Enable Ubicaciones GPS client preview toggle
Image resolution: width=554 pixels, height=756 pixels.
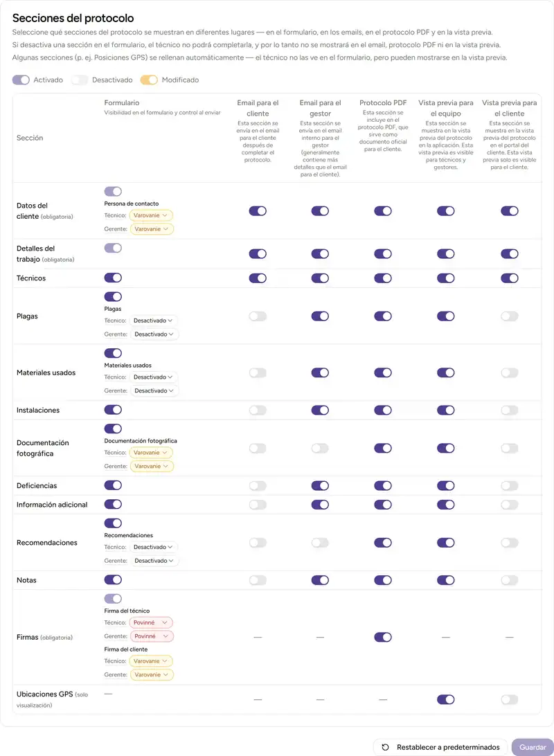[510, 699]
